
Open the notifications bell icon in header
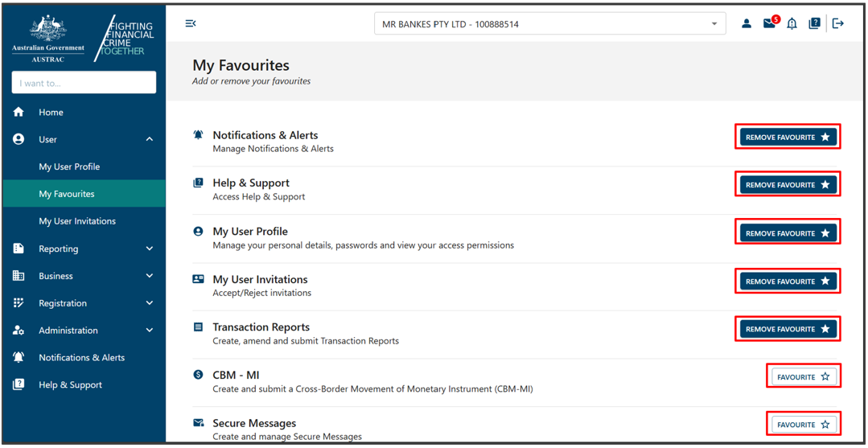coord(792,24)
